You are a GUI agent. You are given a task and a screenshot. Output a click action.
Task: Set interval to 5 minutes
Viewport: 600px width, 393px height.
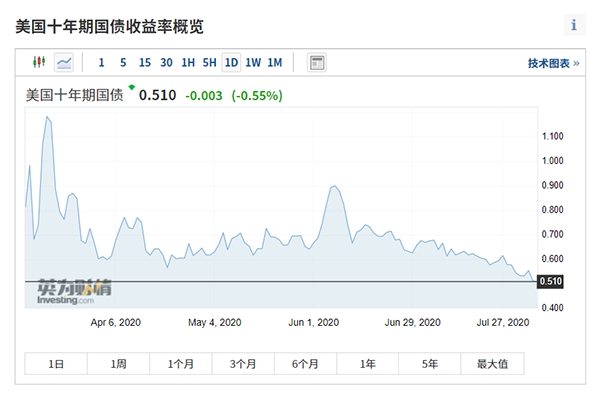123,62
